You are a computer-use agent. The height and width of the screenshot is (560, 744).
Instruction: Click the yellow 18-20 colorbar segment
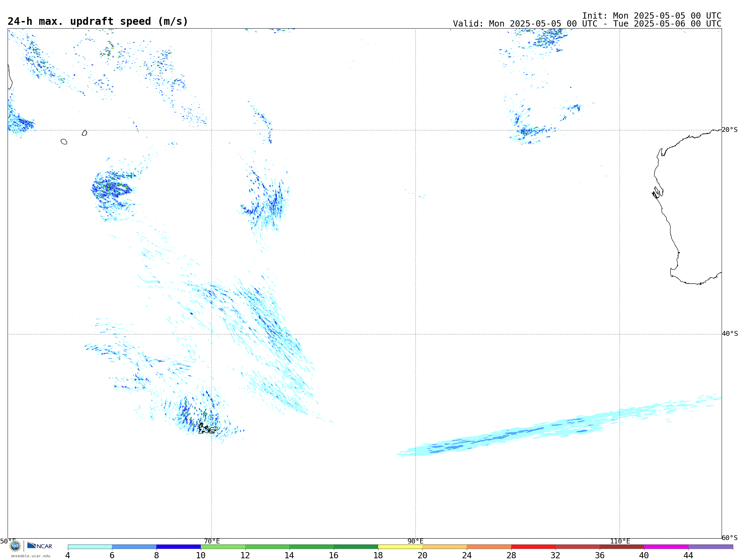pos(400,547)
